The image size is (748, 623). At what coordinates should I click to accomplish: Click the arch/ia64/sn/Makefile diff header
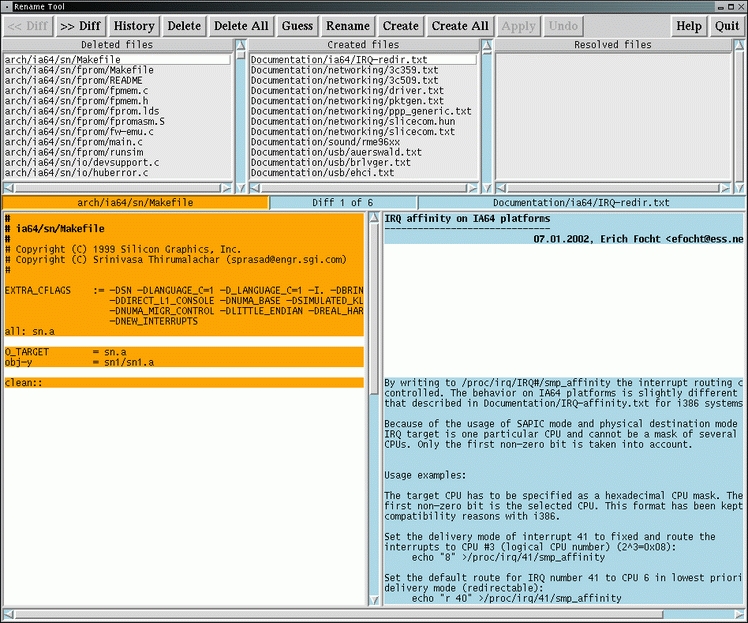[135, 203]
